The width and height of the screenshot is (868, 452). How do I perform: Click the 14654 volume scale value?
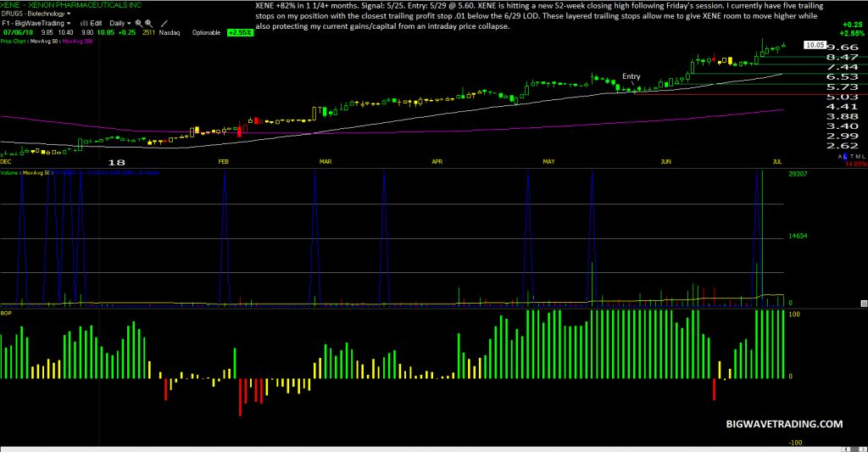(798, 236)
